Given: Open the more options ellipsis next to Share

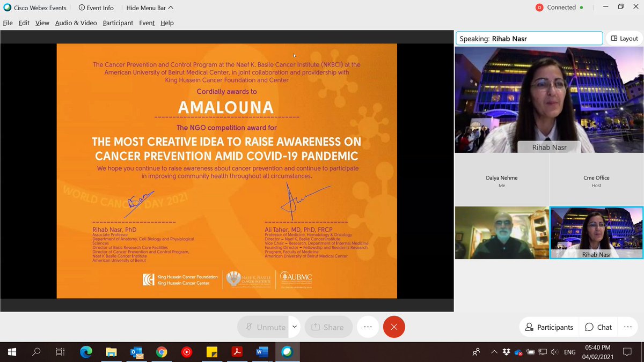Looking at the screenshot, I should [368, 327].
